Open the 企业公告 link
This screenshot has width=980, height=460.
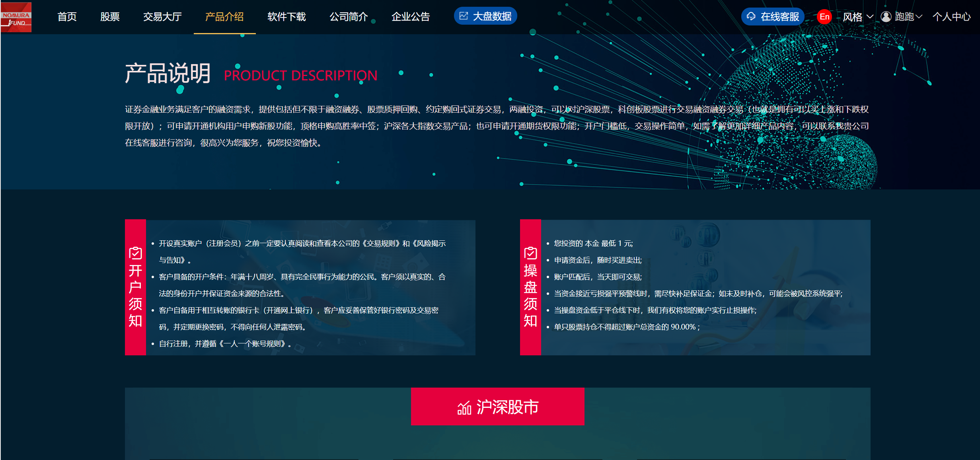pyautogui.click(x=411, y=17)
